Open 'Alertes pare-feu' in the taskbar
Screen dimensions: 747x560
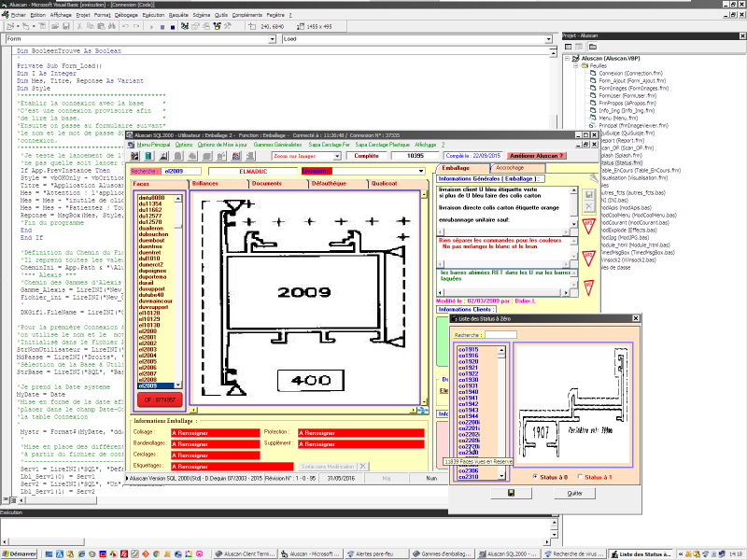click(x=374, y=554)
